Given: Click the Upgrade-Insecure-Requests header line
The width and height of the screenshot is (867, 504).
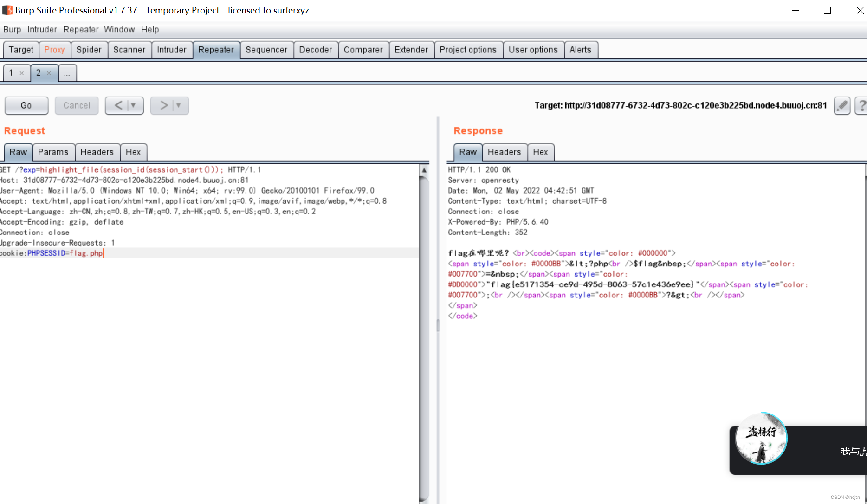Looking at the screenshot, I should [x=58, y=243].
